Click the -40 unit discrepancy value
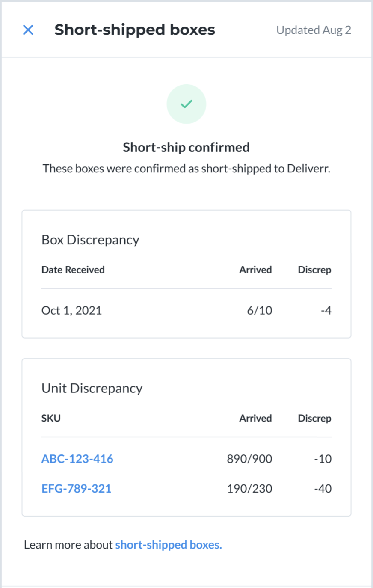373x588 pixels. click(x=323, y=488)
